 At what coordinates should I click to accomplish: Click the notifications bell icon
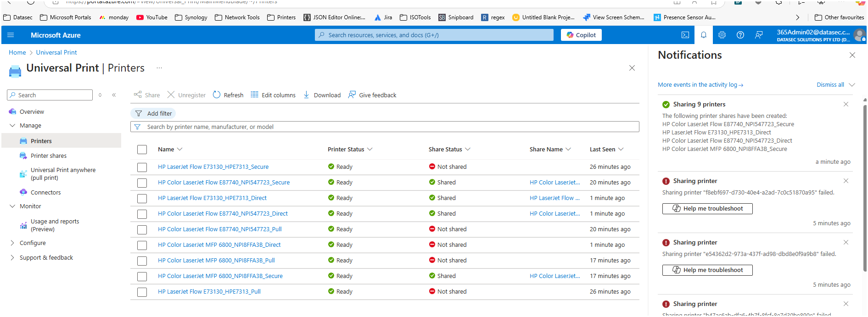pos(703,35)
